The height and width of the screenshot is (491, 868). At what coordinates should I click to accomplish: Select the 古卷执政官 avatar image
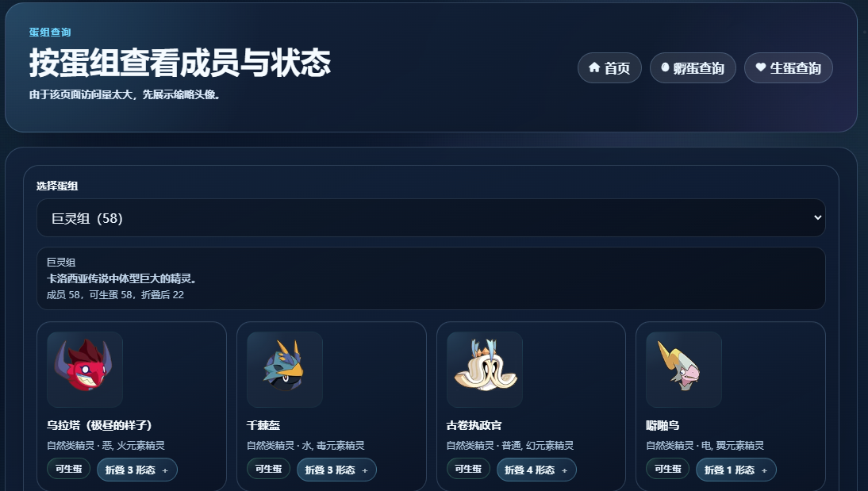coord(484,369)
